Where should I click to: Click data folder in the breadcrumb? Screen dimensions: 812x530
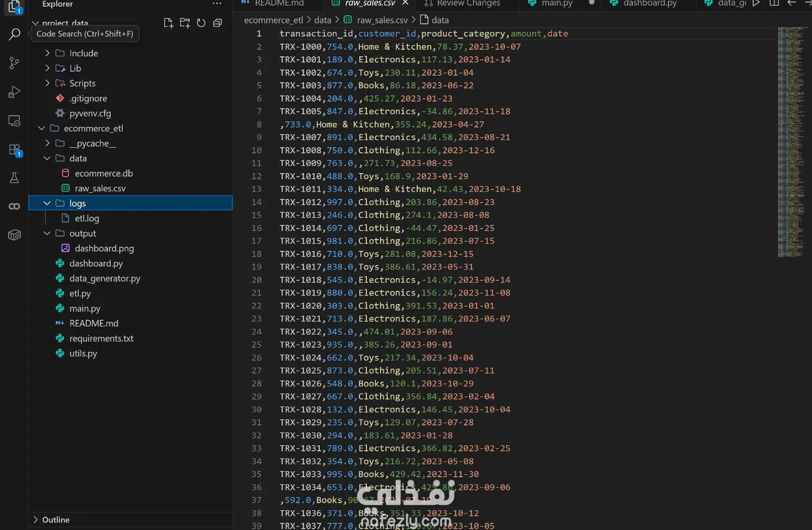(322, 20)
